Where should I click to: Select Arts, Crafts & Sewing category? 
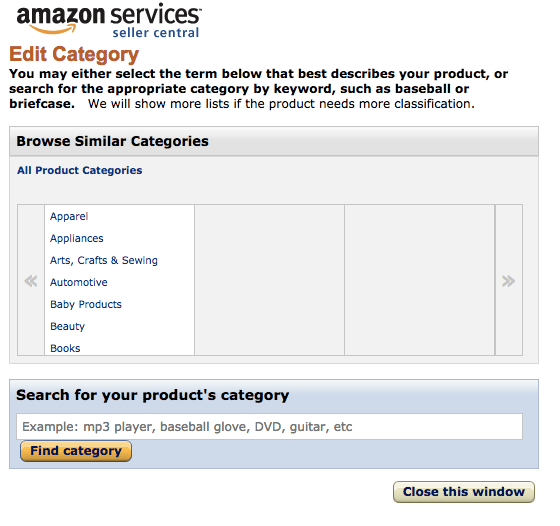(104, 260)
